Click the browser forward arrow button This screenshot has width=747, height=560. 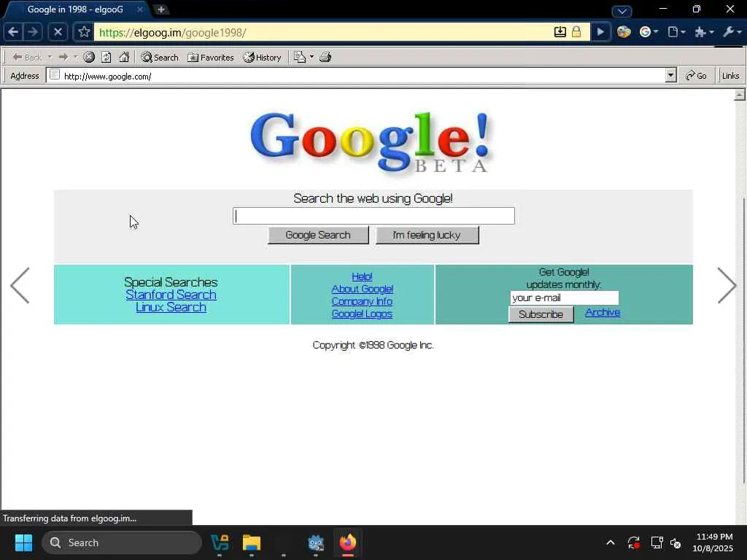click(33, 32)
